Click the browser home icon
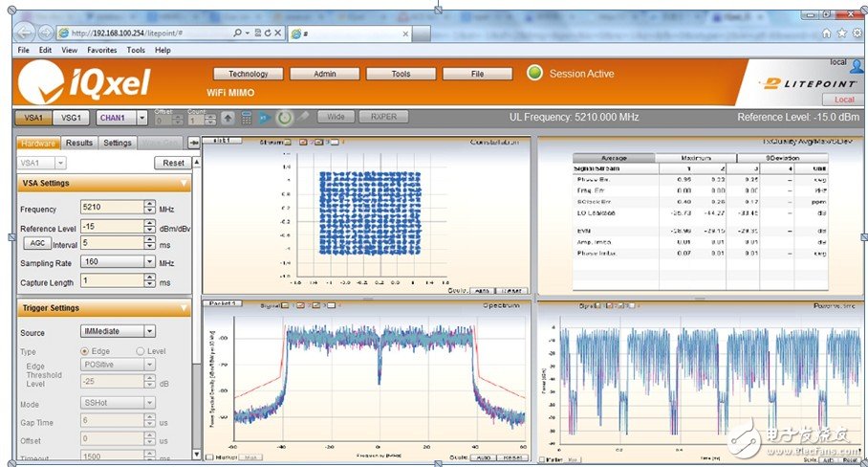The image size is (868, 467). (827, 33)
